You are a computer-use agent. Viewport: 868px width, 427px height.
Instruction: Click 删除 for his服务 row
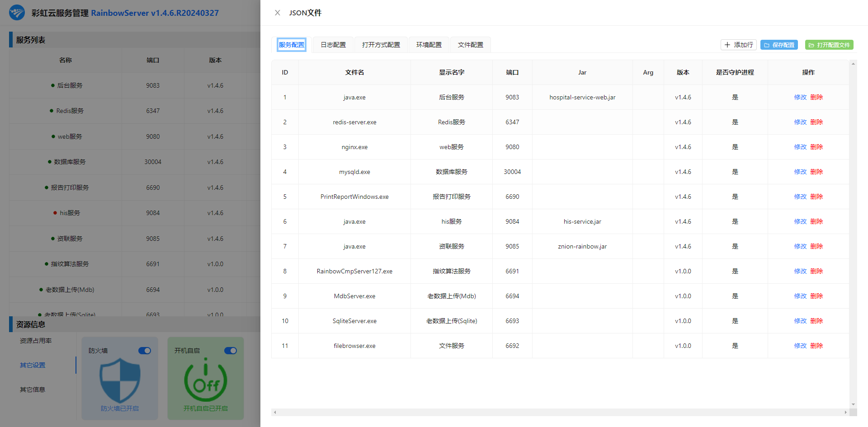point(816,221)
